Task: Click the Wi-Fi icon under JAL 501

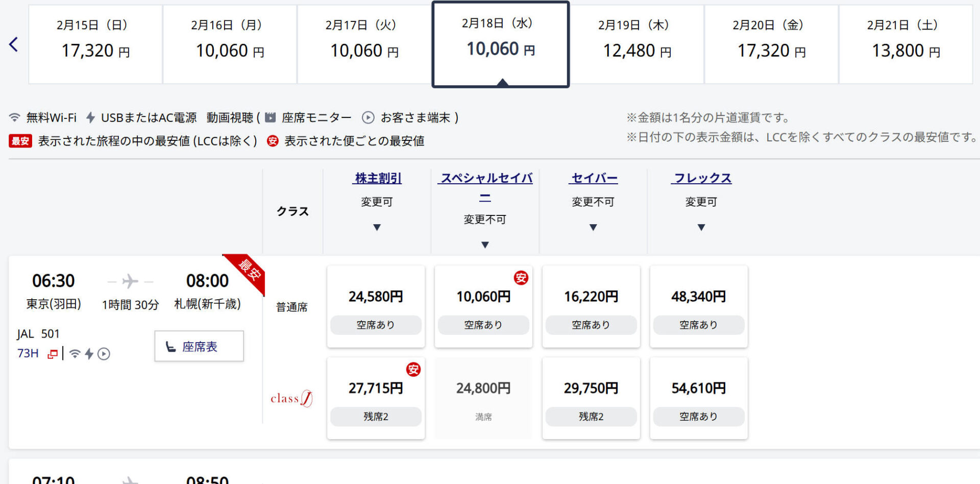Action: point(75,354)
